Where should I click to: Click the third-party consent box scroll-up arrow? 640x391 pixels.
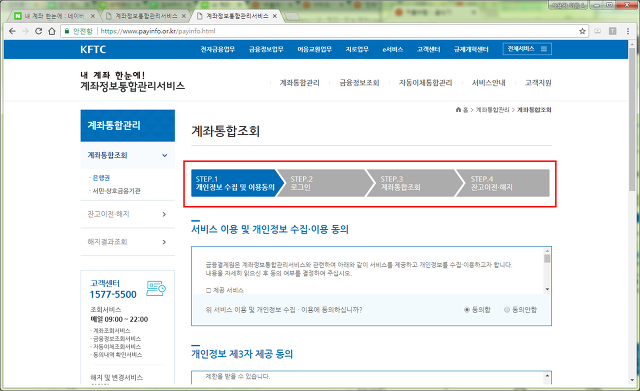pos(547,375)
